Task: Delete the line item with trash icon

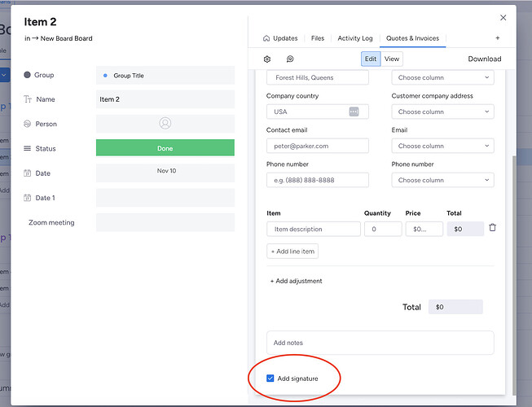Action: click(x=492, y=228)
